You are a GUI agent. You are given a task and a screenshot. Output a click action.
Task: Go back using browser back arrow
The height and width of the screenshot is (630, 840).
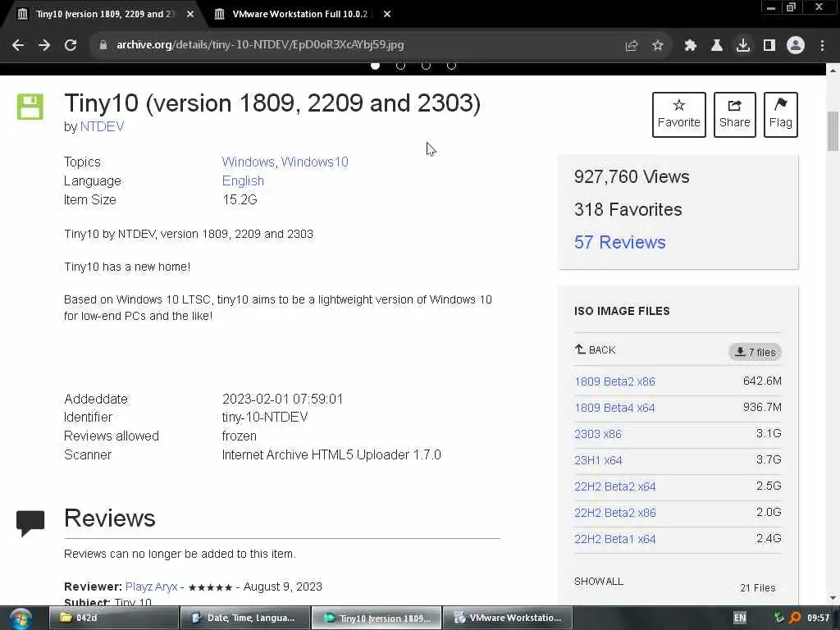tap(18, 46)
